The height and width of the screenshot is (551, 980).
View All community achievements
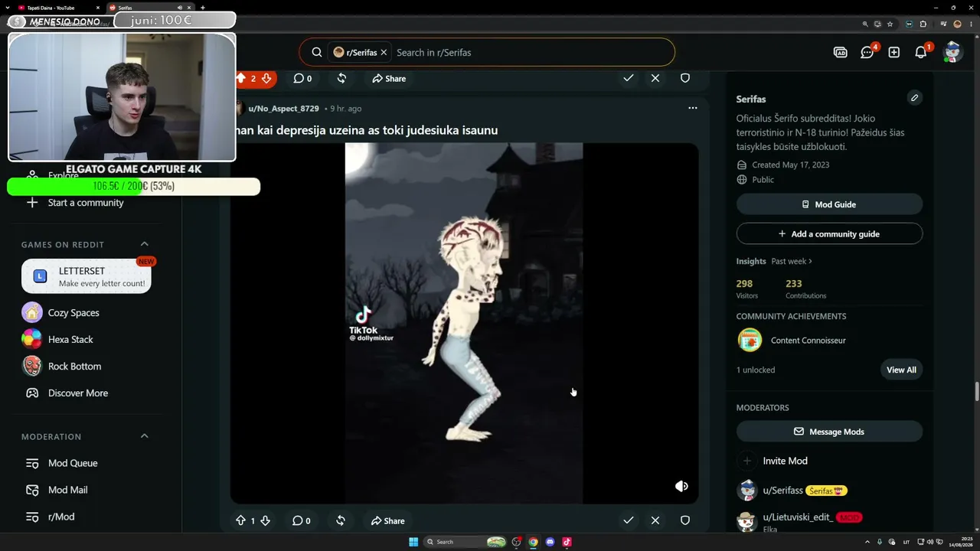point(901,370)
